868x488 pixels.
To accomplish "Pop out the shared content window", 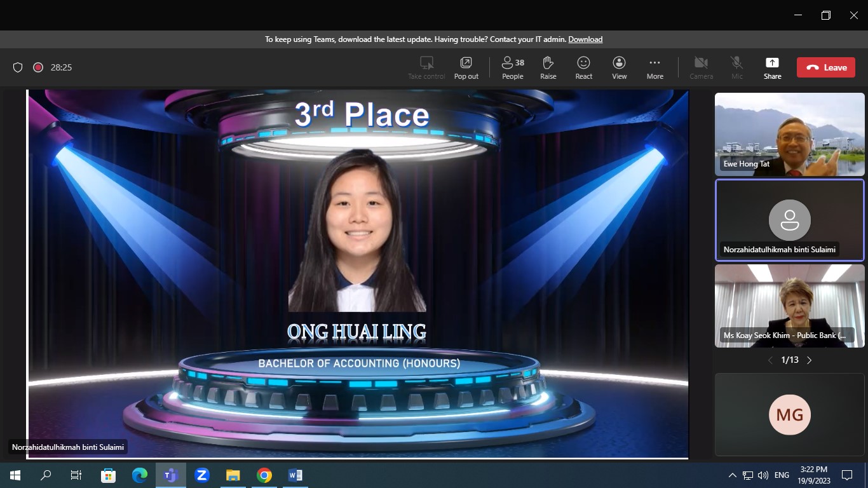I will (466, 68).
